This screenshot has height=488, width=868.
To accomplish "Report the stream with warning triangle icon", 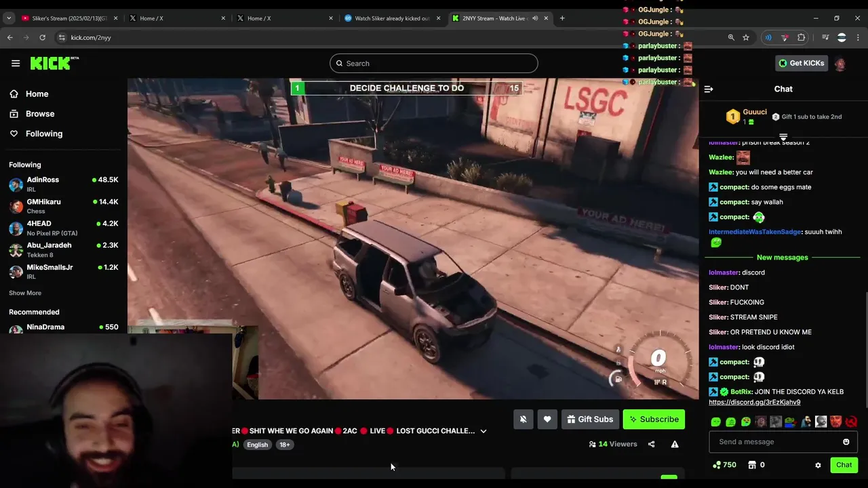I will (675, 445).
